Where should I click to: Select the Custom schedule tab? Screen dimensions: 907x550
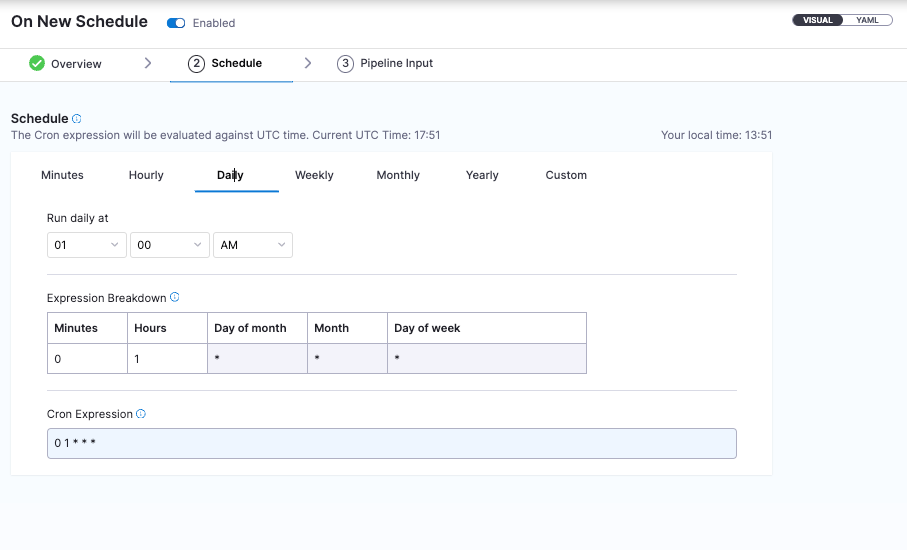pyautogui.click(x=566, y=175)
